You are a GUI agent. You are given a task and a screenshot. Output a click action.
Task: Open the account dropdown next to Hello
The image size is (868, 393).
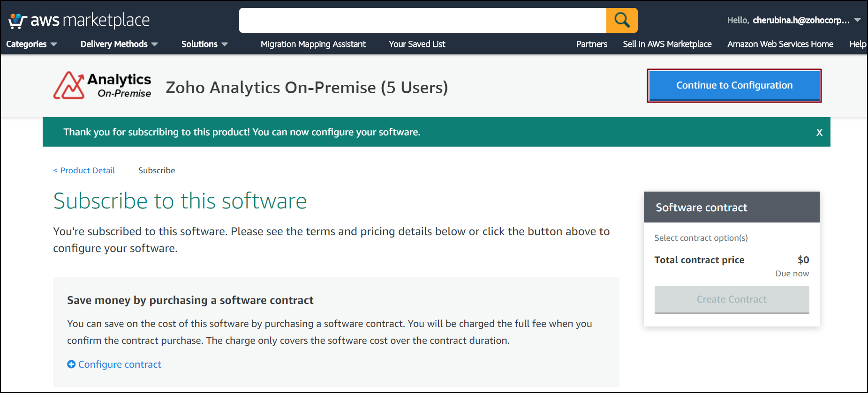point(857,20)
